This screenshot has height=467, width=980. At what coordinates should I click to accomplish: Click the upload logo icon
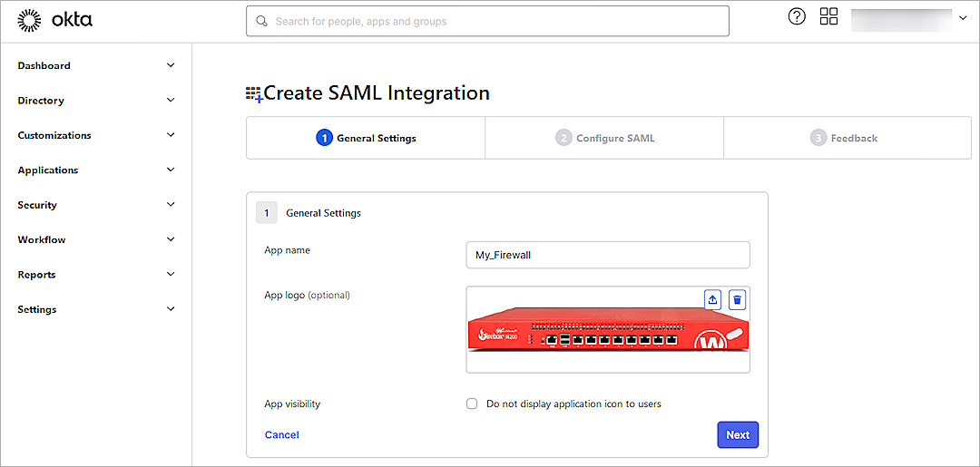[712, 300]
